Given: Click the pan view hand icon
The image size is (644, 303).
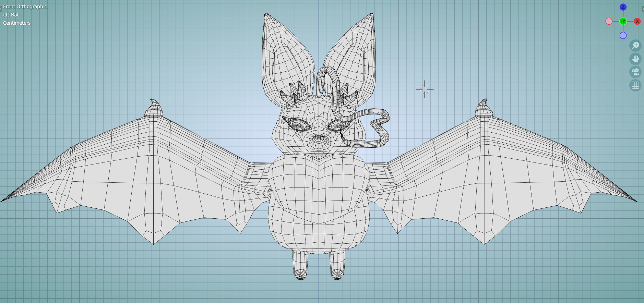Looking at the screenshot, I should pos(635,59).
